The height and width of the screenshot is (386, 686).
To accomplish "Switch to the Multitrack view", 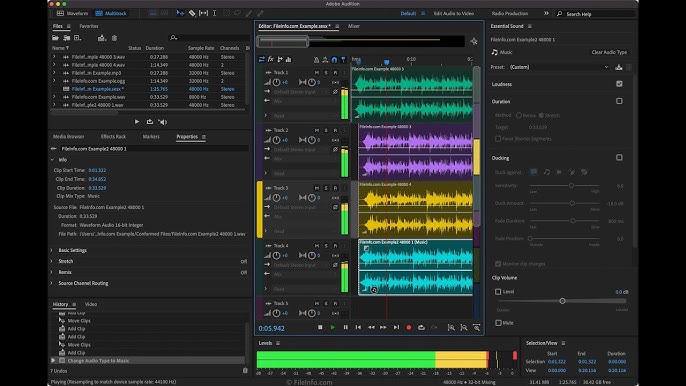I will point(111,14).
